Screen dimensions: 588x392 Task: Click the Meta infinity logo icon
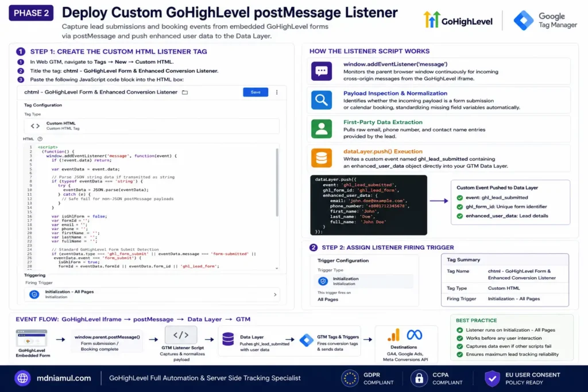tap(415, 335)
